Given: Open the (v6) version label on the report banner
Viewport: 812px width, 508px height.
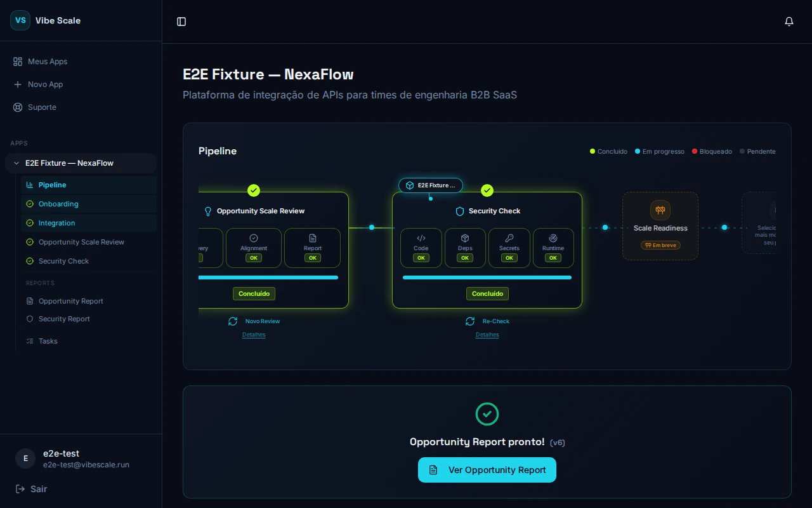Looking at the screenshot, I should [x=558, y=443].
